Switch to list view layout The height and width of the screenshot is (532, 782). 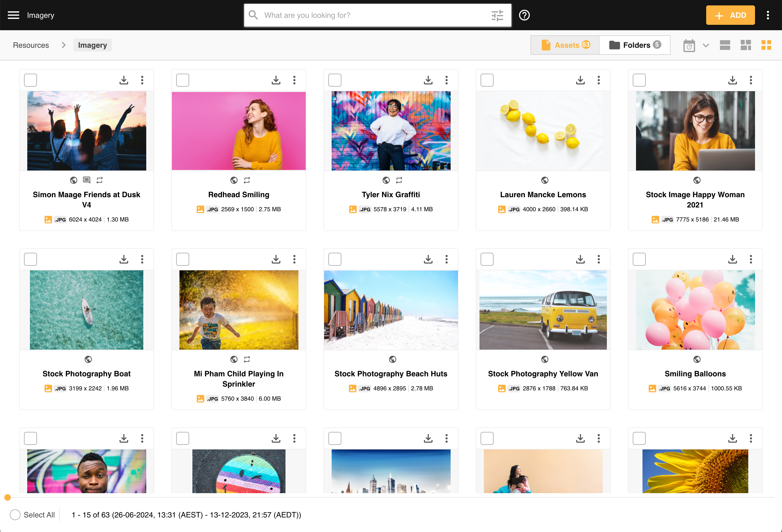(x=725, y=45)
